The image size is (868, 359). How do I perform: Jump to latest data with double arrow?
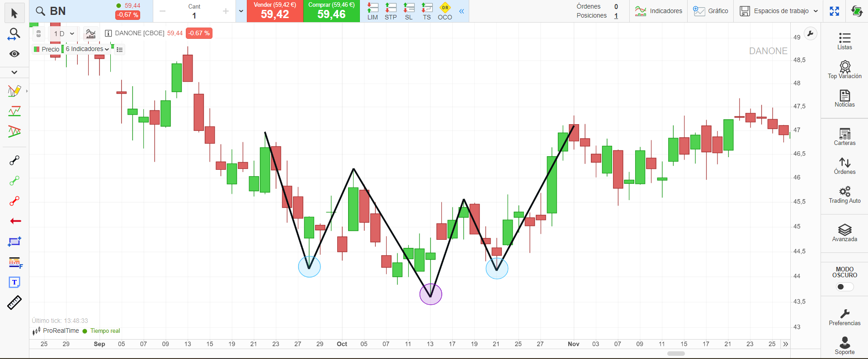tap(786, 344)
